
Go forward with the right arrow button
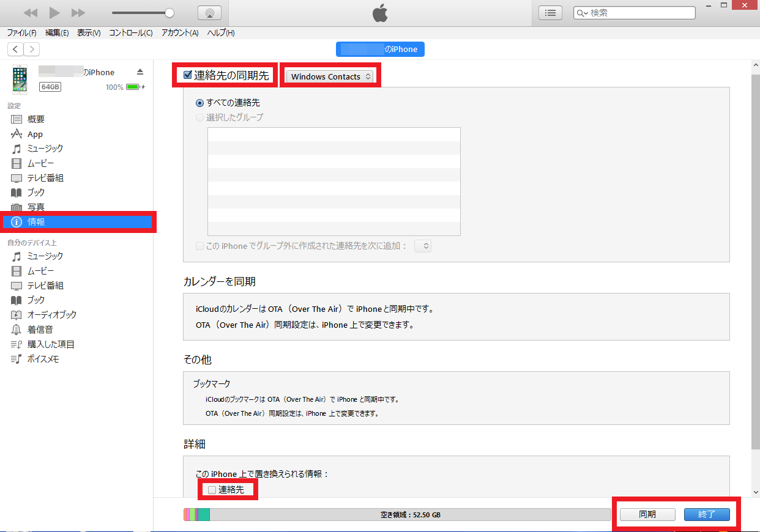click(x=32, y=50)
